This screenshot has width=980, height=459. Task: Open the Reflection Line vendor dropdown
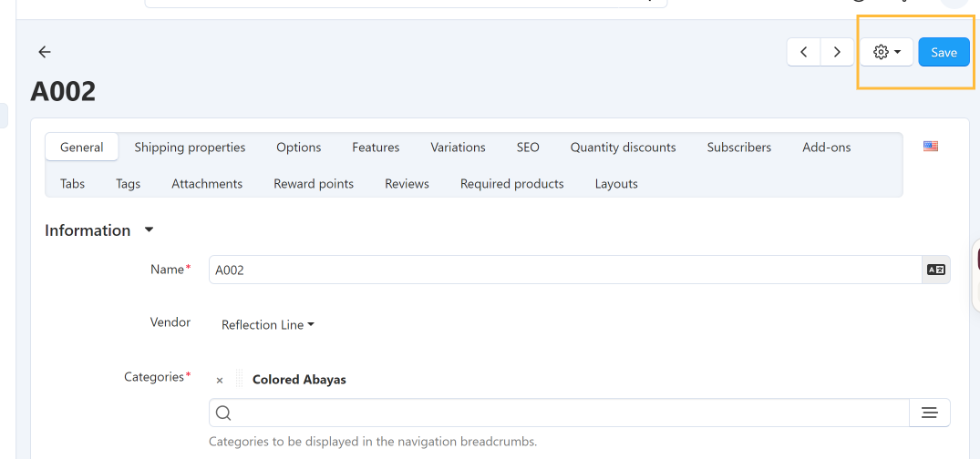pyautogui.click(x=267, y=325)
